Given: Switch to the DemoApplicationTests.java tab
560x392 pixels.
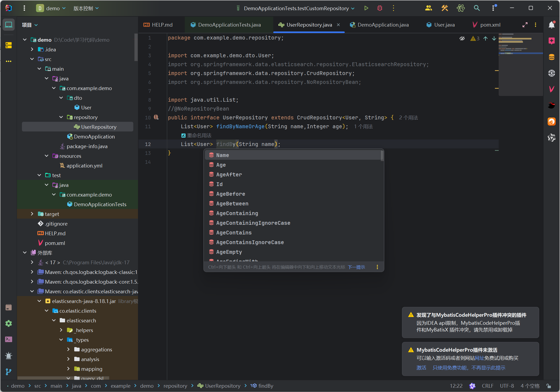Looking at the screenshot, I should pyautogui.click(x=226, y=25).
